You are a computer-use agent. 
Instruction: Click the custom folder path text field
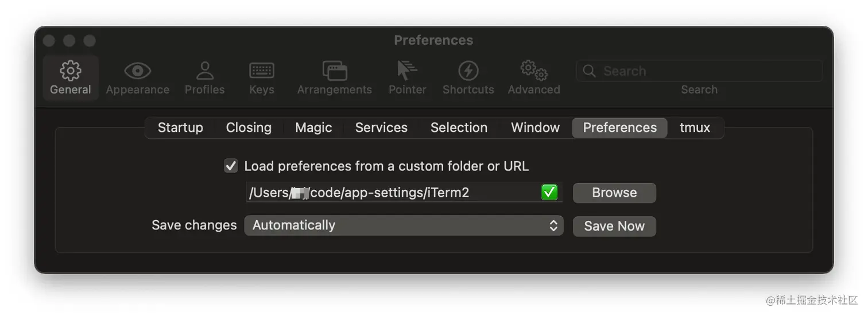point(404,192)
